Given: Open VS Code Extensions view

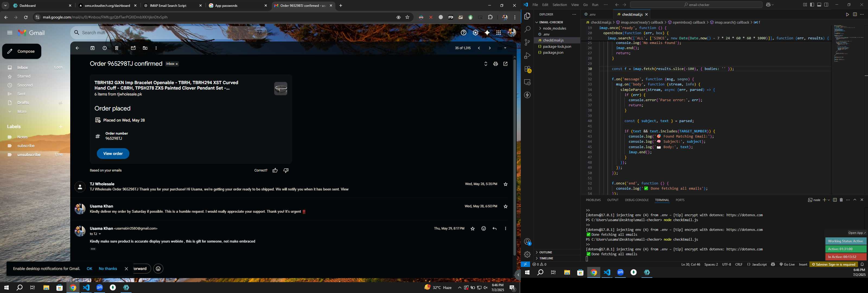Looking at the screenshot, I should tap(527, 69).
